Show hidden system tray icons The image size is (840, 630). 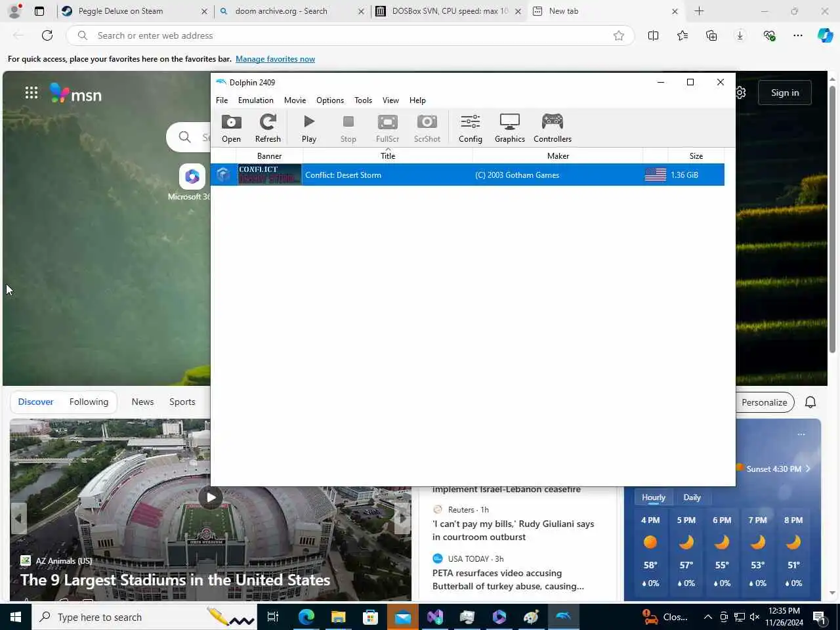[707, 617]
